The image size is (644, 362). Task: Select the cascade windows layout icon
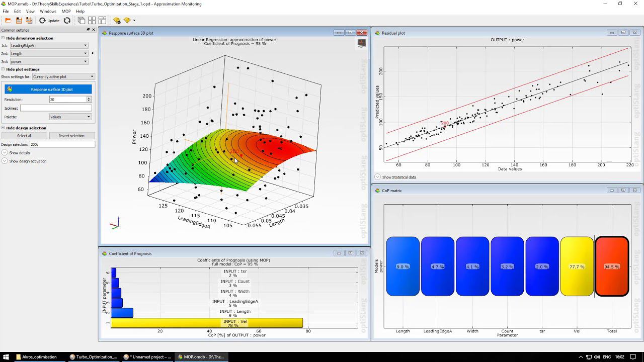(82, 21)
